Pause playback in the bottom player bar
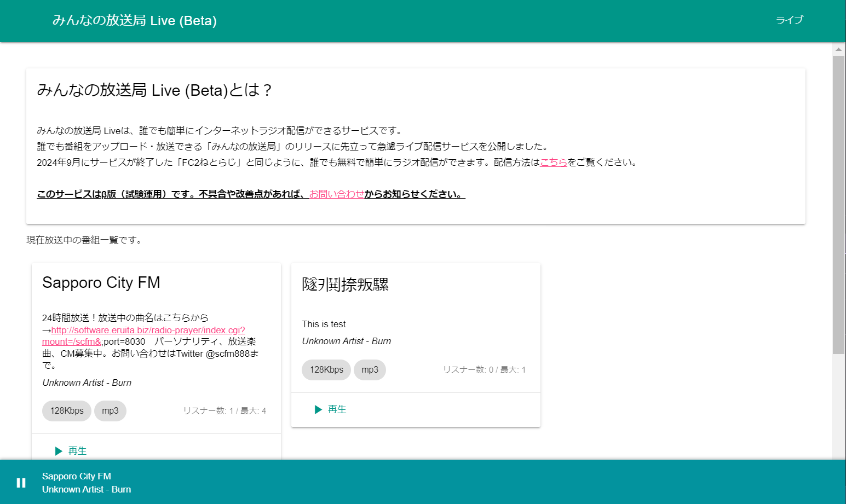This screenshot has width=846, height=504. tap(21, 483)
